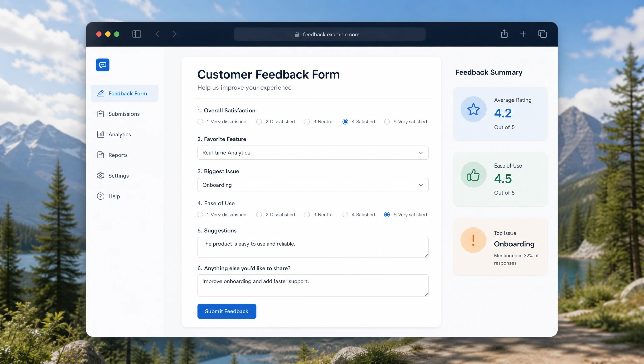This screenshot has height=364, width=644.
Task: Open the Favorite Feature dropdown
Action: [x=313, y=153]
